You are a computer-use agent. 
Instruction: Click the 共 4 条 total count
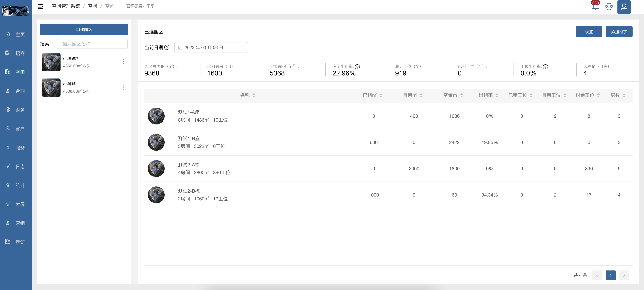click(x=580, y=275)
